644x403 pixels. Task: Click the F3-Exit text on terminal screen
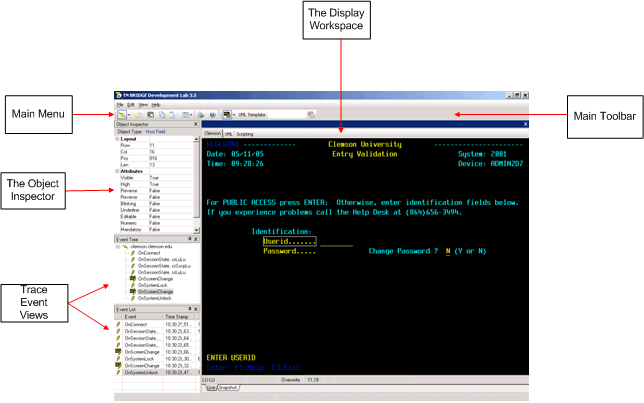point(285,367)
